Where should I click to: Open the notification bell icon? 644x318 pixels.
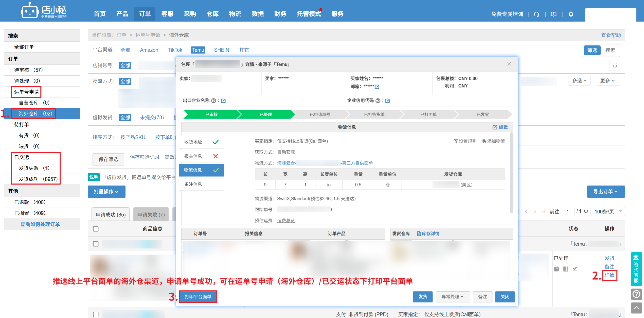coord(571,14)
